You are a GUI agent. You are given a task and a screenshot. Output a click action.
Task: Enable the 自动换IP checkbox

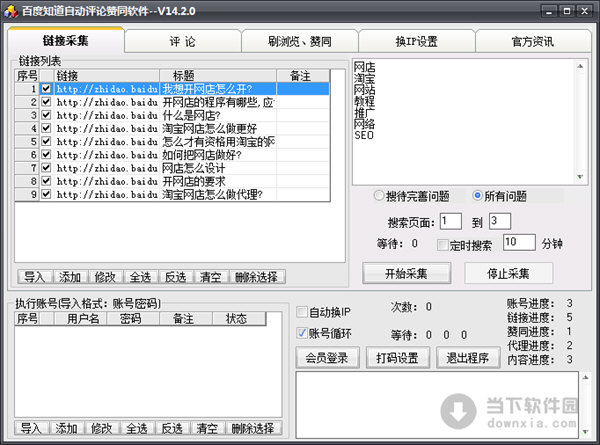302,312
